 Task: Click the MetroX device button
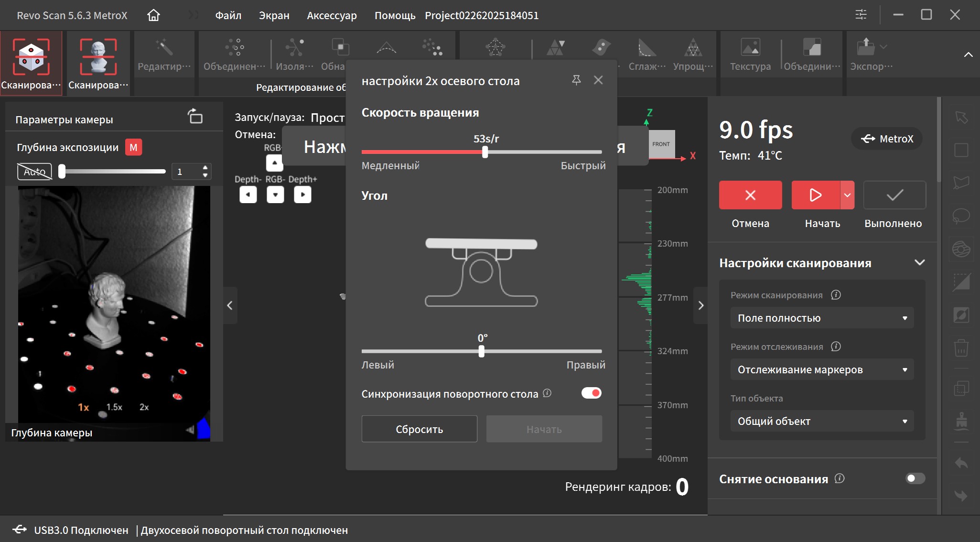point(887,139)
